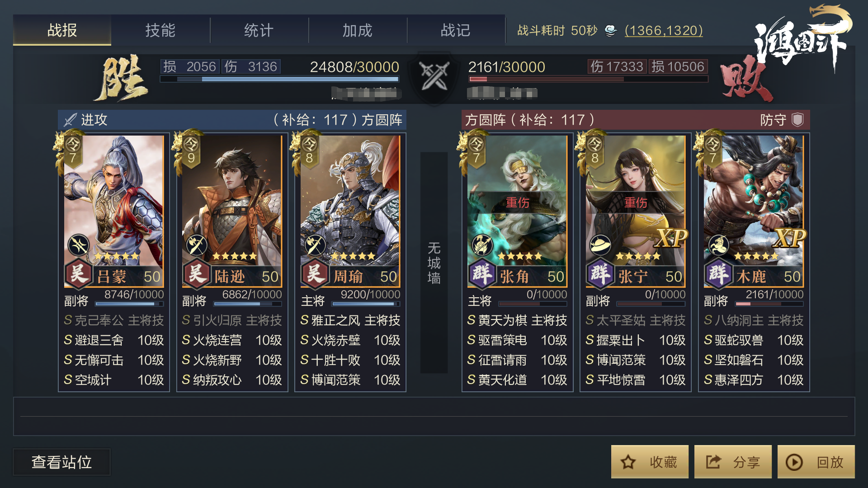Click the 群 faction badge on 木鹿
Viewport: 868px width, 488px height.
[x=718, y=273]
